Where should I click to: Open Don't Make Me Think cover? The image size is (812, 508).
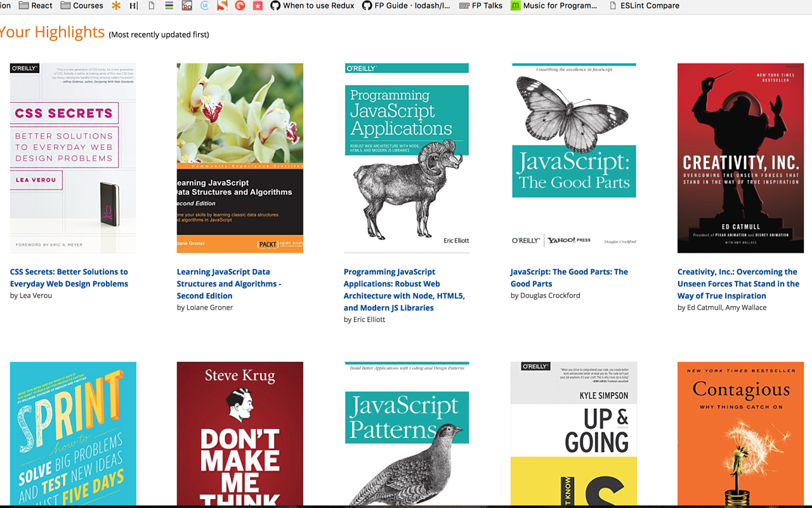coord(240,434)
